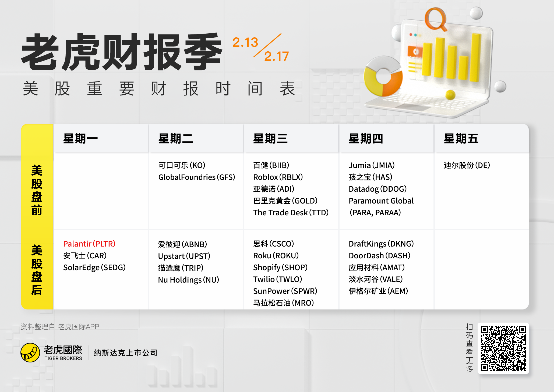Click 马拉松石油 (MRO) entry

[x=284, y=303]
